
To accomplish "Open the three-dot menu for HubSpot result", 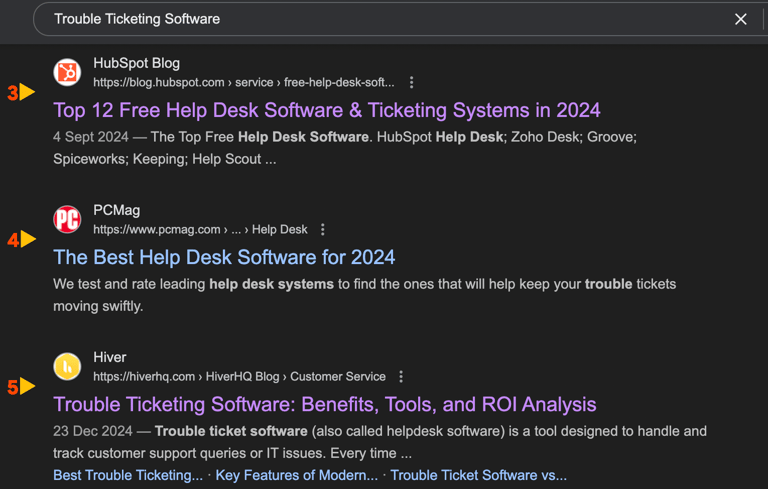I will click(x=411, y=82).
